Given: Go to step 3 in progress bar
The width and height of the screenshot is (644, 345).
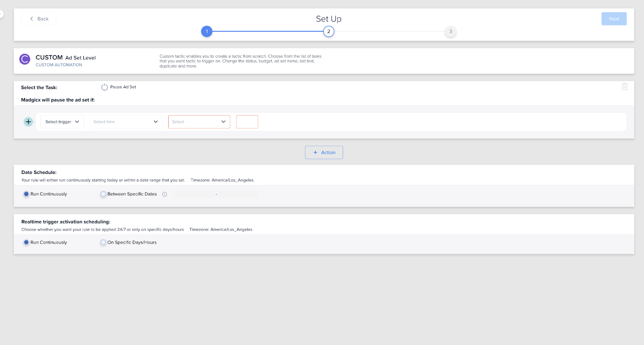Looking at the screenshot, I should [450, 31].
